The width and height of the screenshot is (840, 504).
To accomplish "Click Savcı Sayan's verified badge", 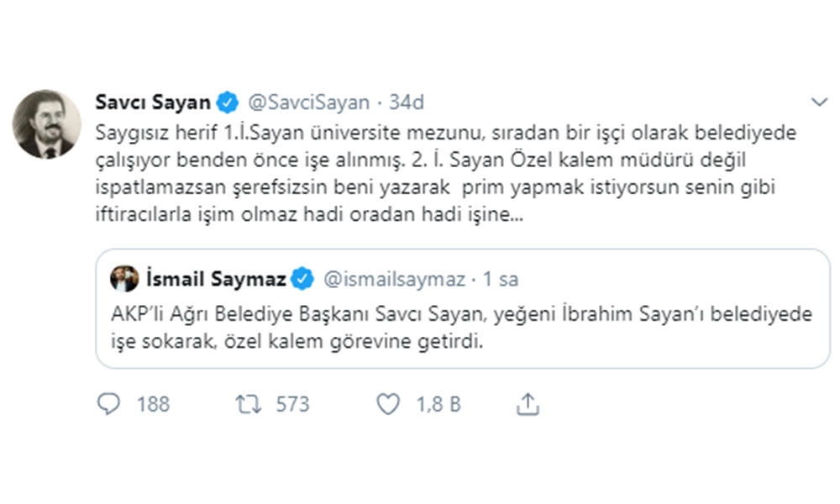I will click(227, 102).
